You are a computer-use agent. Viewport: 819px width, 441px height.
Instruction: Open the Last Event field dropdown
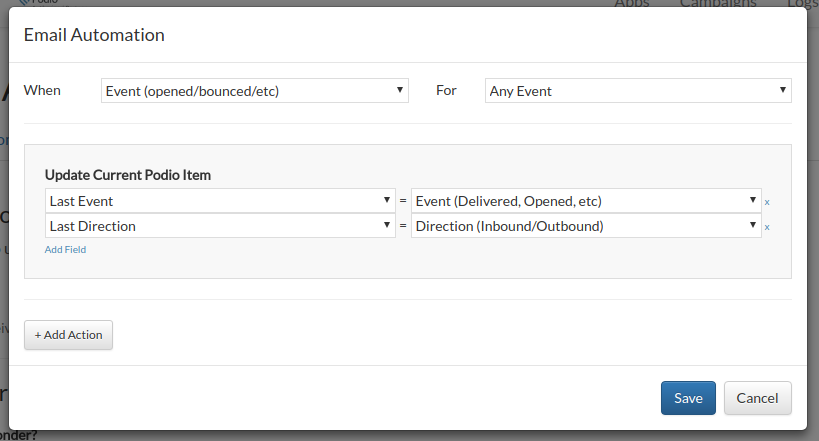tap(220, 201)
